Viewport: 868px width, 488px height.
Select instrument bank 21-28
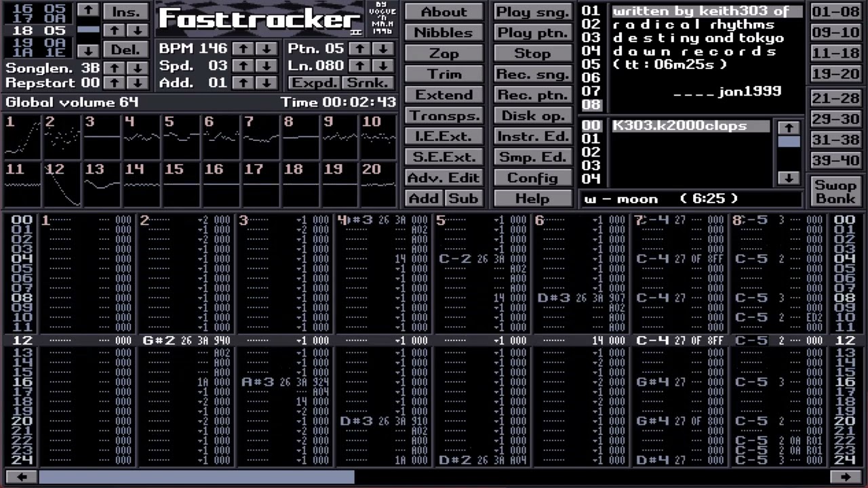click(x=835, y=98)
